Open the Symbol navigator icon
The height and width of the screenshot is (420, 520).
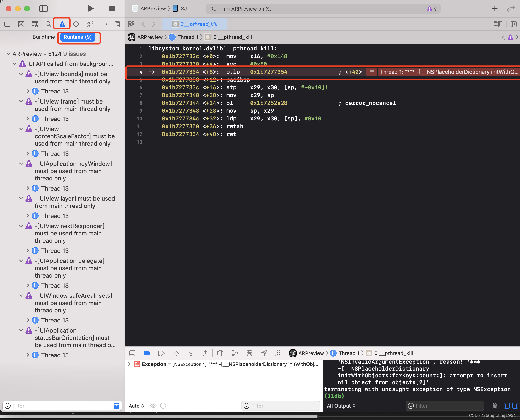pos(35,24)
